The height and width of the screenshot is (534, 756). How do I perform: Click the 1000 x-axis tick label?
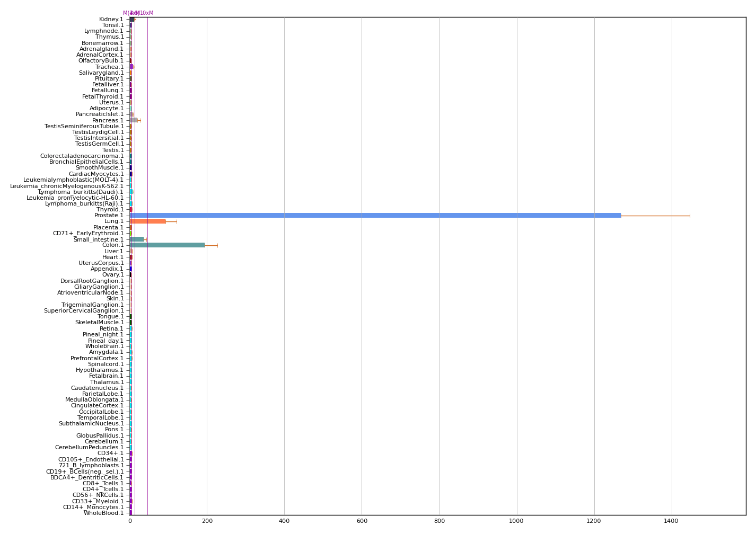[x=517, y=521]
